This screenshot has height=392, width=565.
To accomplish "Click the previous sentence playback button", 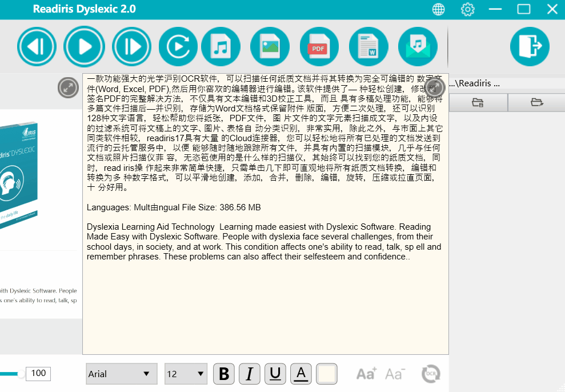I will tap(37, 46).
